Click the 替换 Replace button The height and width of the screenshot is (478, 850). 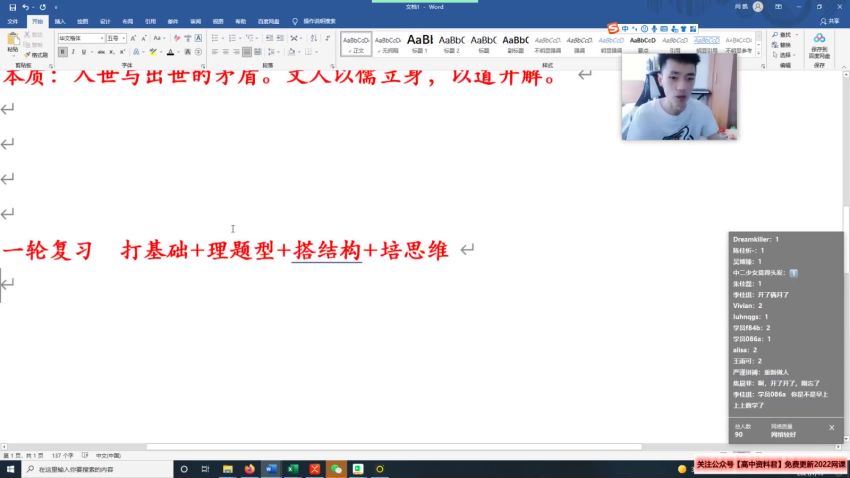781,45
